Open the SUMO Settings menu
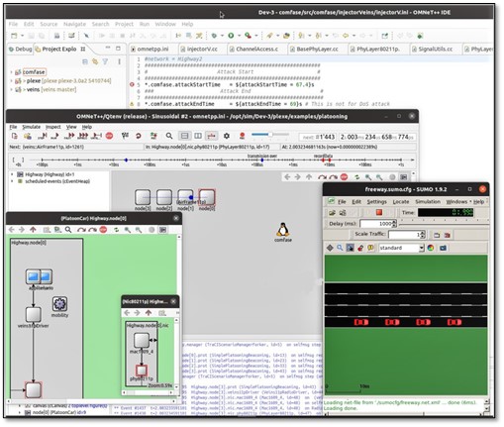The height and width of the screenshot is (427, 504). coord(376,201)
